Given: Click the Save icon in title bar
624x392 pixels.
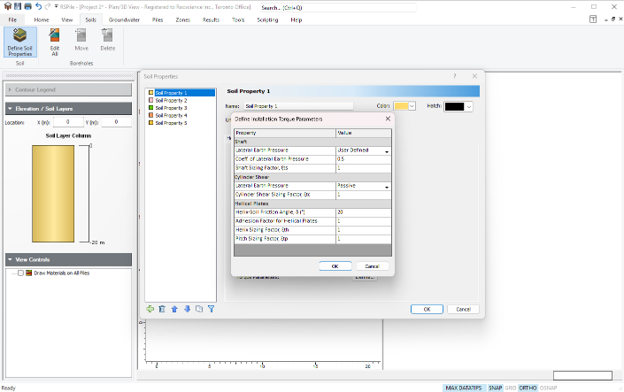Looking at the screenshot, I should (x=18, y=6).
